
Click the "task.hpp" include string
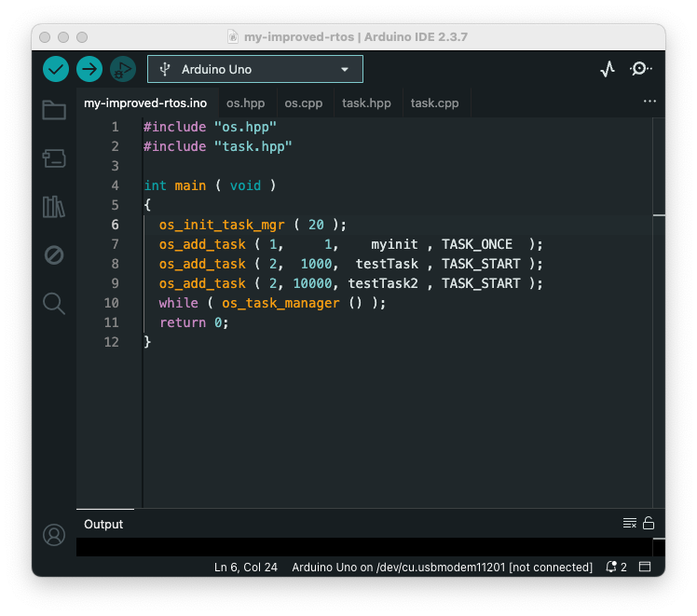click(x=253, y=146)
